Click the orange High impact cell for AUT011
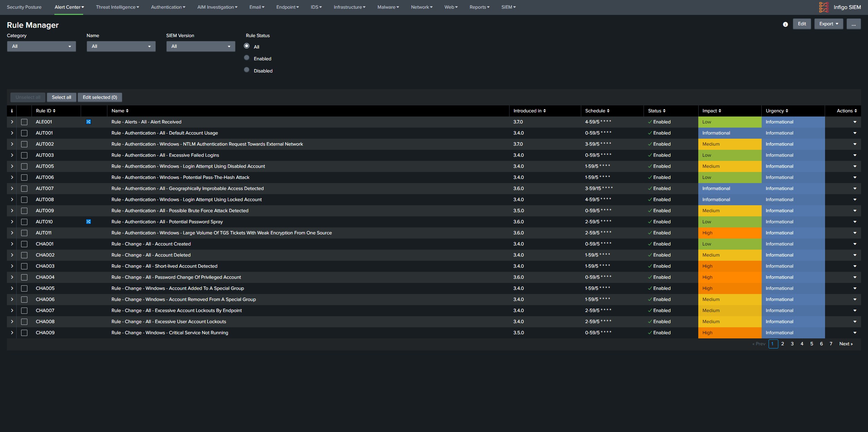Image resolution: width=868 pixels, height=432 pixels. coord(730,233)
